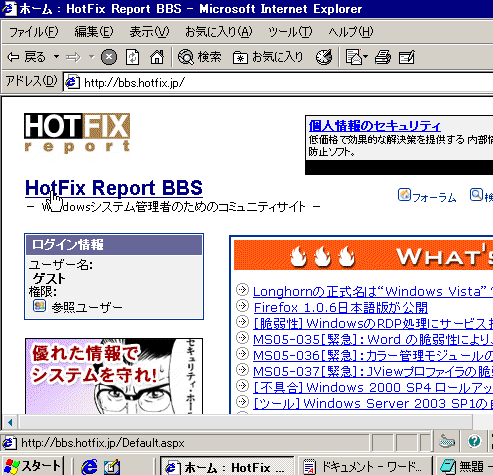Open the [ツール] Windows Server 2003 SP1 link
Viewport: 493px width, 475px height.
click(x=373, y=404)
